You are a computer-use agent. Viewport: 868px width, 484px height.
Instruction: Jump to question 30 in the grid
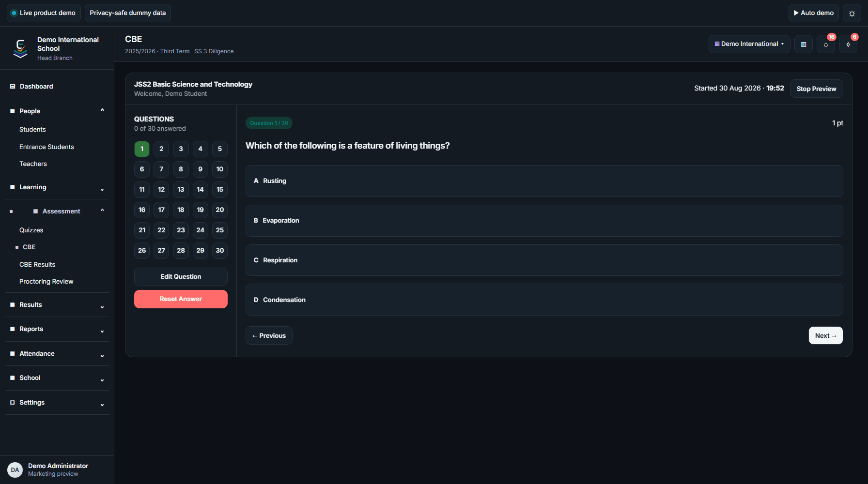220,251
